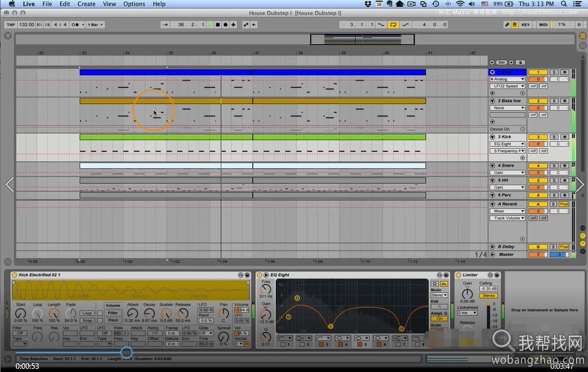
Task: Open the Track Volume control chooser
Action: (x=507, y=218)
